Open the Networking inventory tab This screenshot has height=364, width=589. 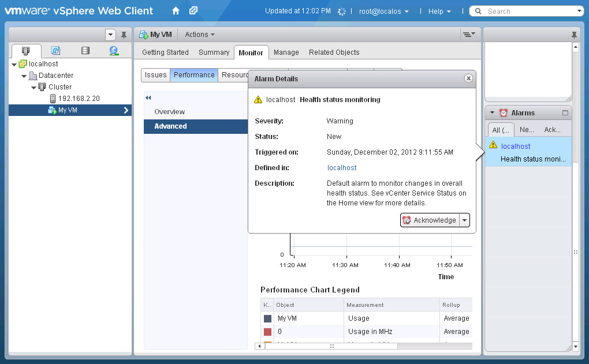coord(114,50)
